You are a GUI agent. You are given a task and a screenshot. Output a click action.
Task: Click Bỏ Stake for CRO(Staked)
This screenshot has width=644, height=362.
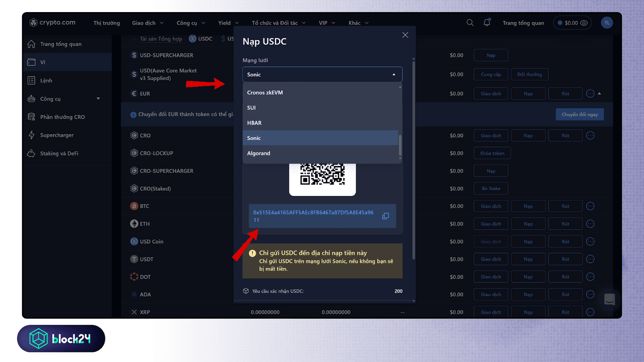(491, 189)
